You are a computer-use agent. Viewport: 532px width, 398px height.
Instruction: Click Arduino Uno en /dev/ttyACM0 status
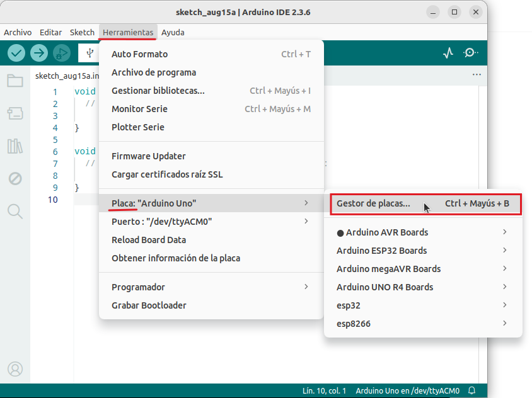click(407, 391)
